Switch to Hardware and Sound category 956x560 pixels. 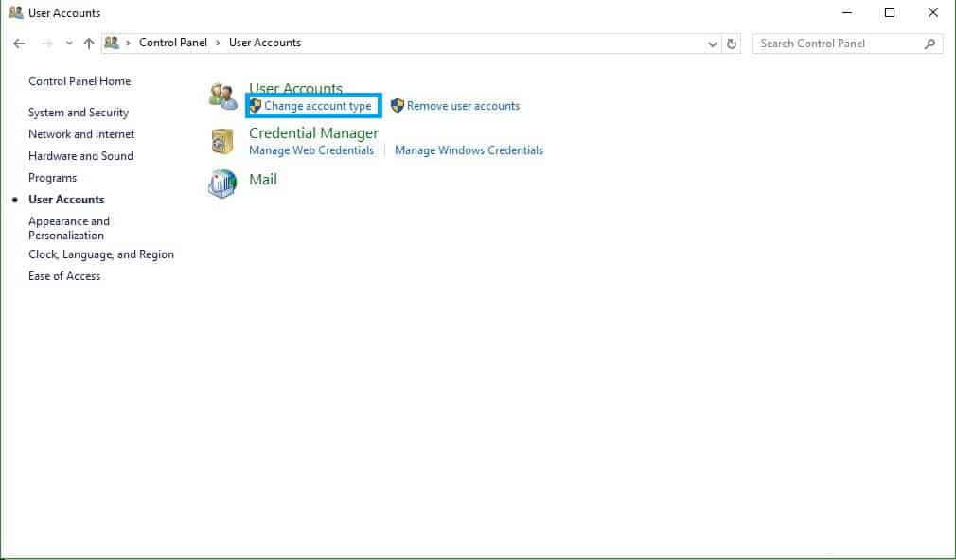tap(80, 155)
